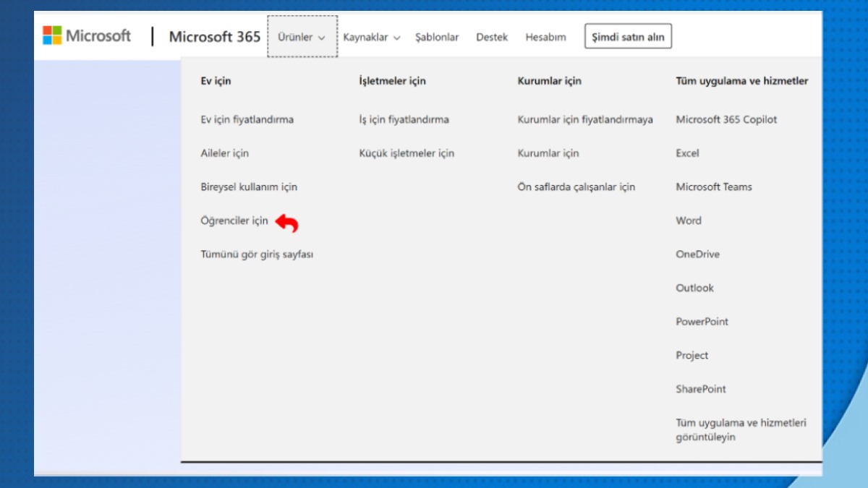
Task: Select Kurumlar için fiyatlandırmaya link
Action: pyautogui.click(x=585, y=119)
